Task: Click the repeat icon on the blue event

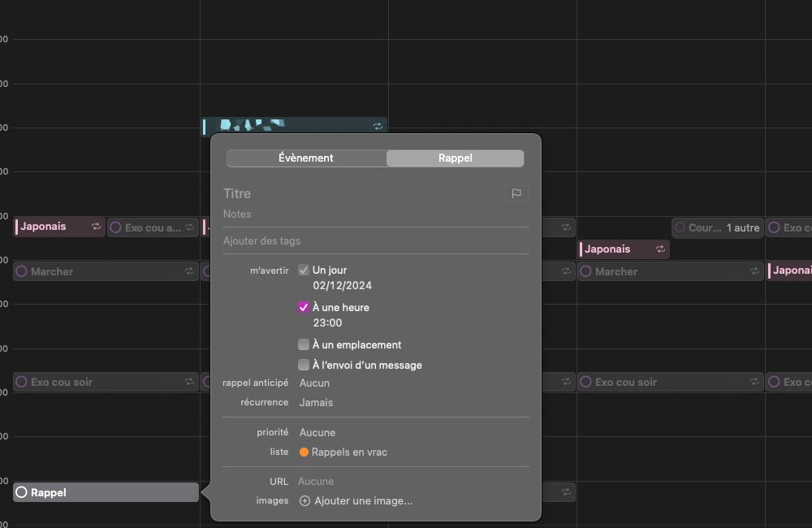Action: tap(378, 127)
